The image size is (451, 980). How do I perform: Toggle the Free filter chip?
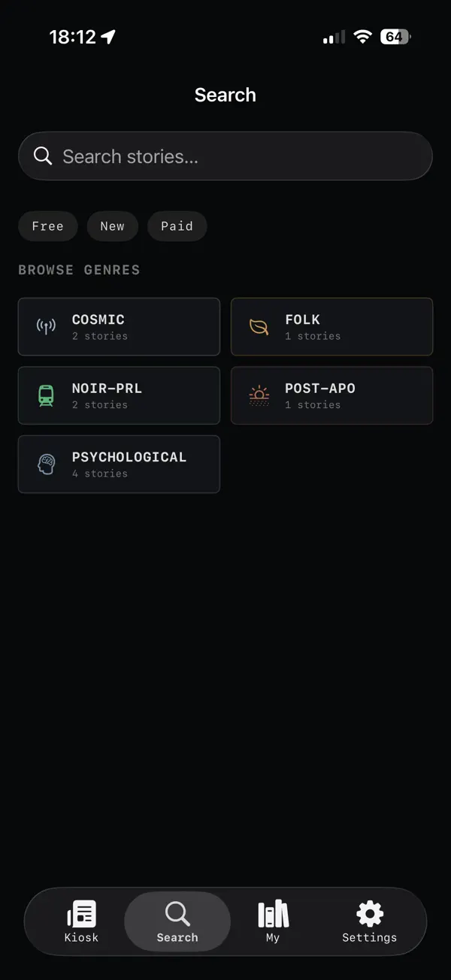[x=48, y=226]
